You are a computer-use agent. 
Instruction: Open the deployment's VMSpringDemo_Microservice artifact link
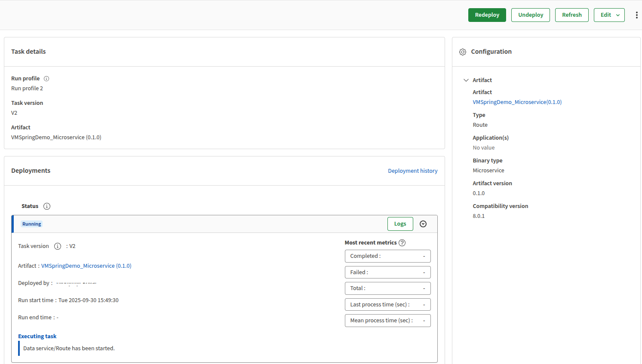click(x=86, y=266)
